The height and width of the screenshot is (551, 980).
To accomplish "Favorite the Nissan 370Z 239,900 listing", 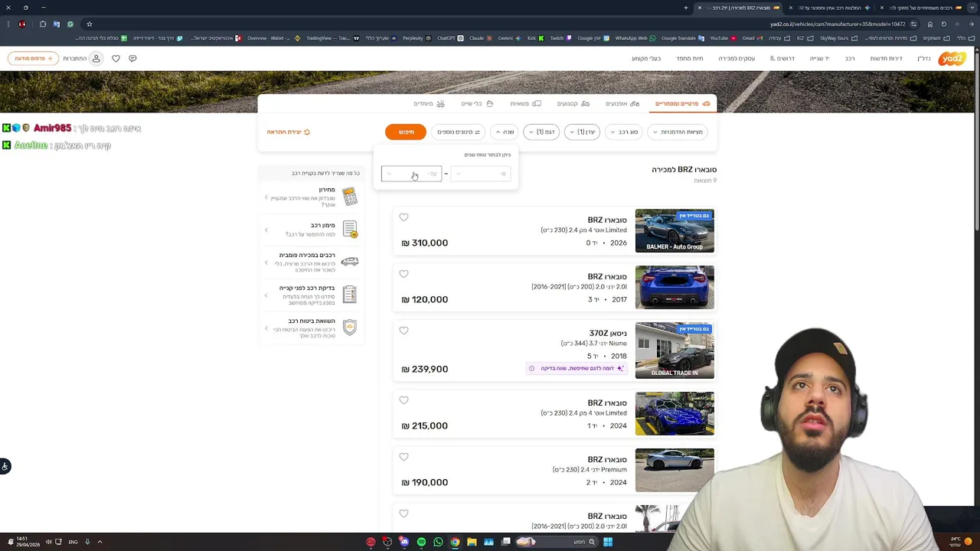I will click(x=403, y=331).
